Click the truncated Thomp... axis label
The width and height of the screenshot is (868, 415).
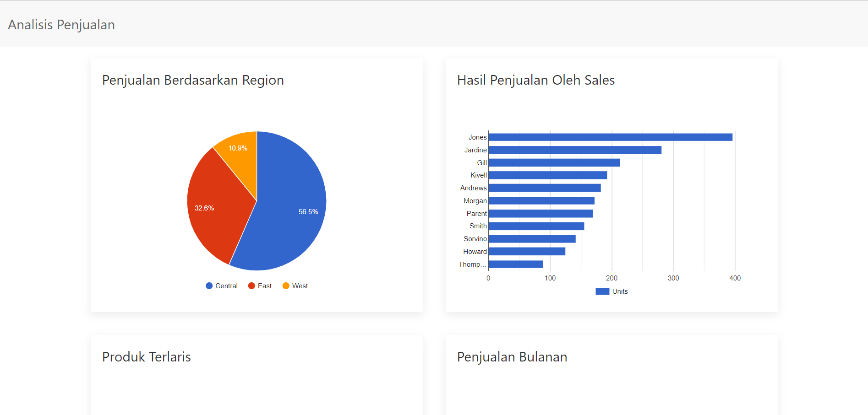pyautogui.click(x=472, y=264)
